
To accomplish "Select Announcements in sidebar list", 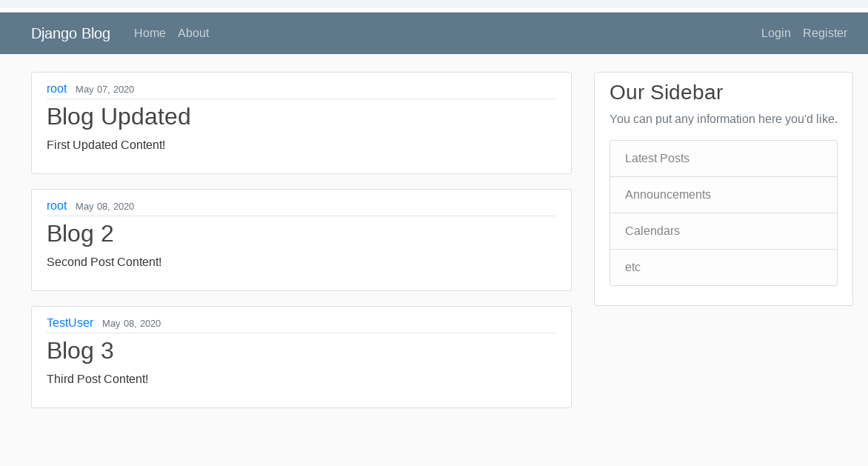I will 724,195.
